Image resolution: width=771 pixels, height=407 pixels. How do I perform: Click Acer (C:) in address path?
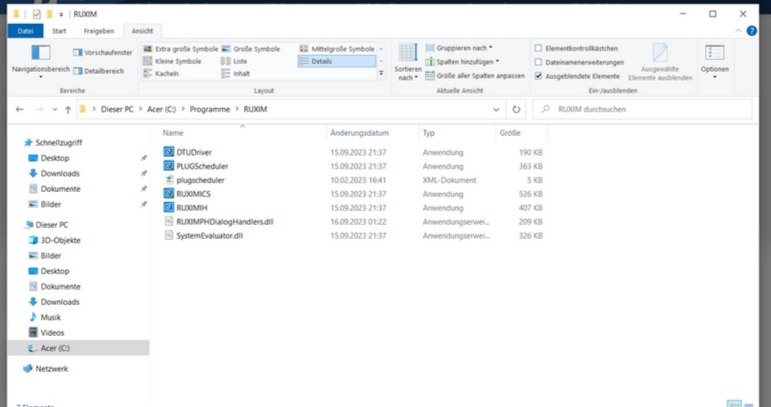point(161,110)
